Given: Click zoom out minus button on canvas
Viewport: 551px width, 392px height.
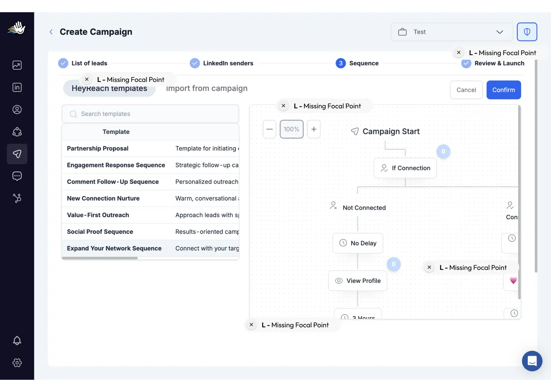Looking at the screenshot, I should (x=269, y=129).
